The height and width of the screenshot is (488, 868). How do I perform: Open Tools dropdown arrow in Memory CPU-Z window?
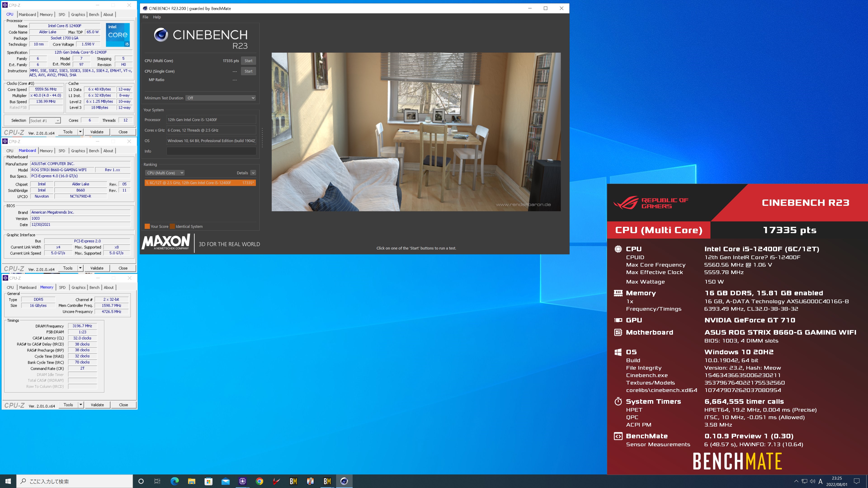click(x=80, y=405)
